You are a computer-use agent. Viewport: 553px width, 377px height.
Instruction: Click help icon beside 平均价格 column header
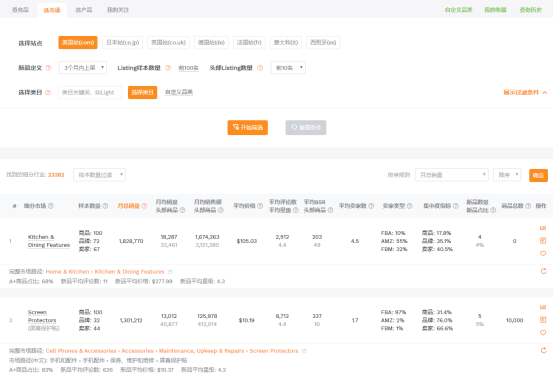260,206
